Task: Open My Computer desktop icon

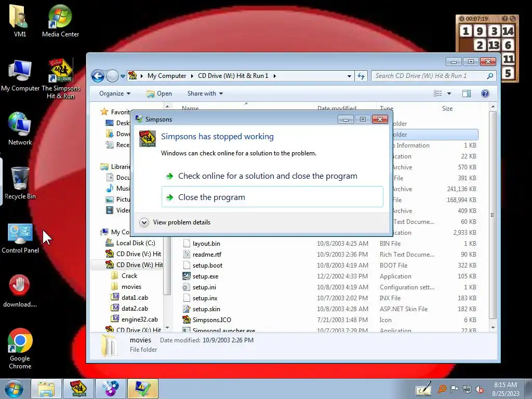Action: pos(20,75)
